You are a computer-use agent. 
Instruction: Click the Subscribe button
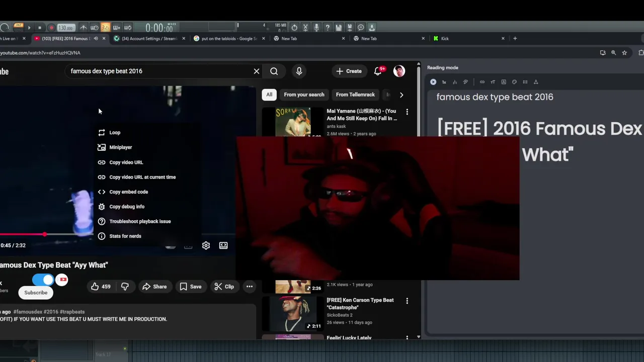pos(36,293)
